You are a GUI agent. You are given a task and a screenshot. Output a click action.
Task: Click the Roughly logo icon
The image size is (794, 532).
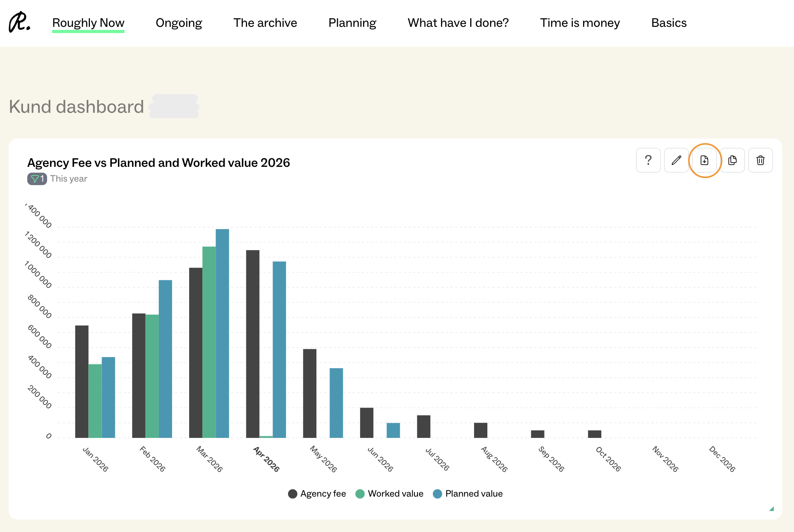[19, 23]
